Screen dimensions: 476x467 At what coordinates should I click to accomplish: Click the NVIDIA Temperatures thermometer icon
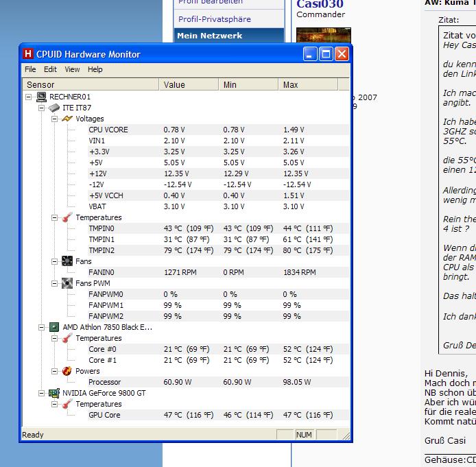[x=67, y=404]
